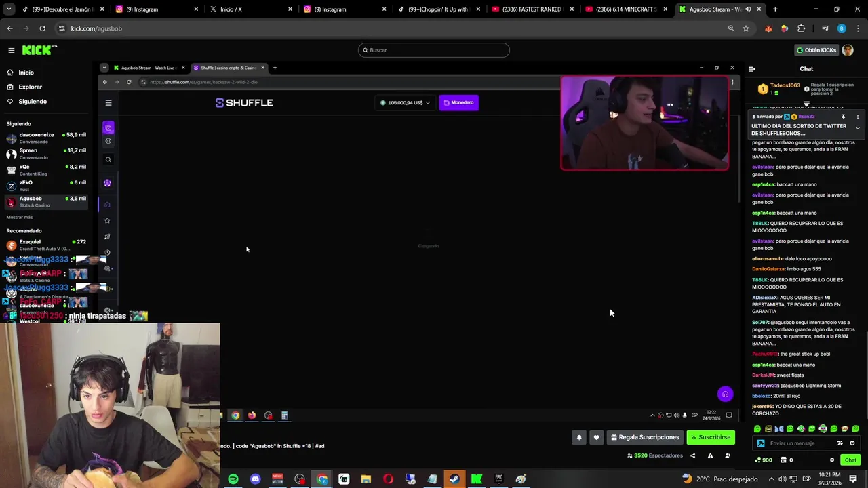This screenshot has width=868, height=488.
Task: Click Regala Suscripciones button
Action: (x=644, y=437)
